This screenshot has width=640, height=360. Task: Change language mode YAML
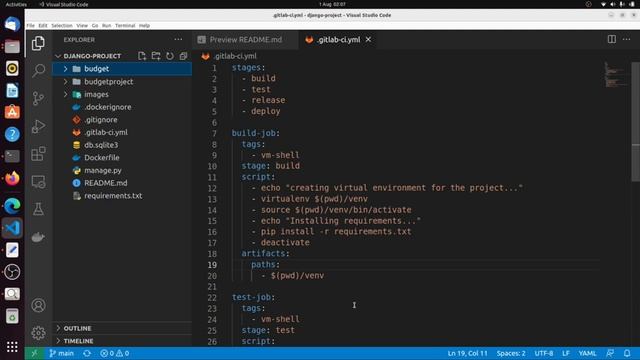[x=587, y=353]
